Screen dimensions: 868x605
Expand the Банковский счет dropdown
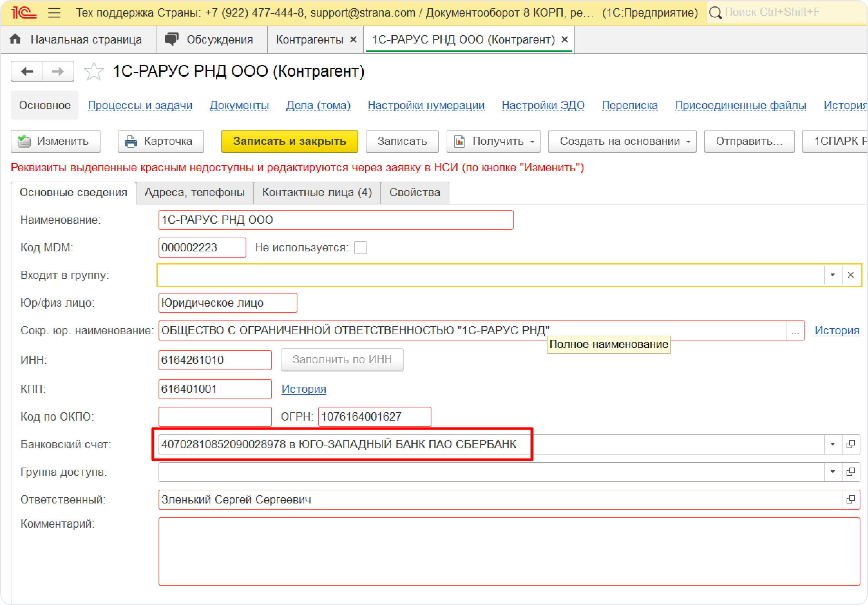[x=832, y=444]
